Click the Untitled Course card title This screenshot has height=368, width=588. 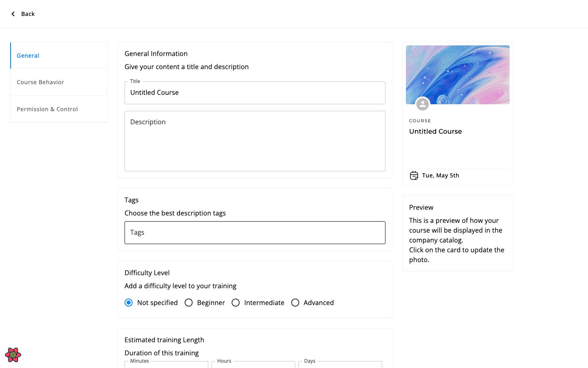(436, 131)
